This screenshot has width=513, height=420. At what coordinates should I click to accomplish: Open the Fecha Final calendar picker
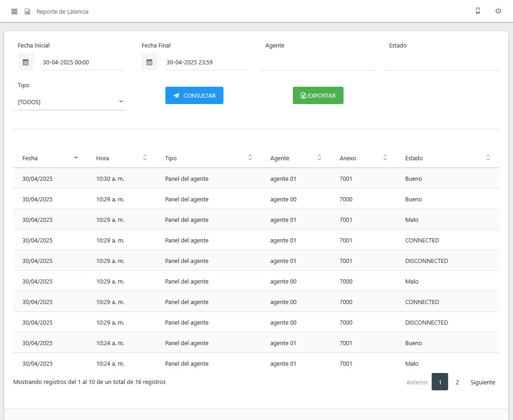(149, 62)
